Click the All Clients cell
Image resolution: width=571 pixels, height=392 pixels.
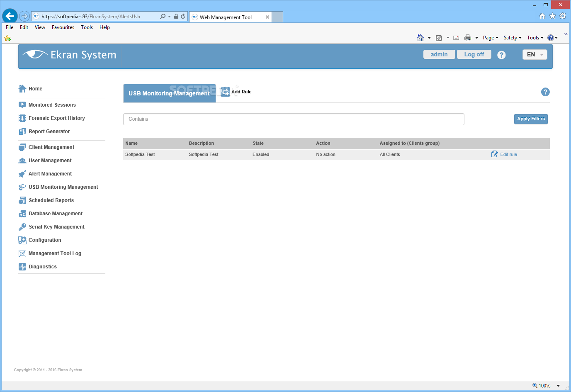coord(390,154)
